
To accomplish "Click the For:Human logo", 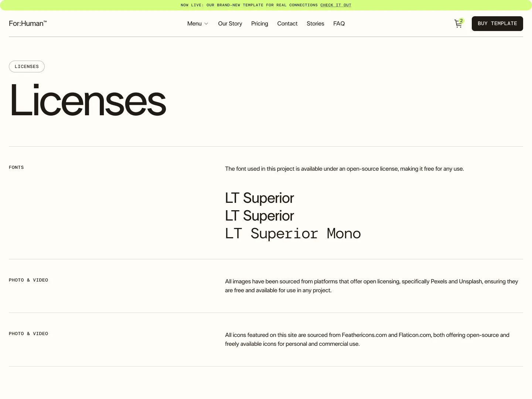I will (28, 23).
